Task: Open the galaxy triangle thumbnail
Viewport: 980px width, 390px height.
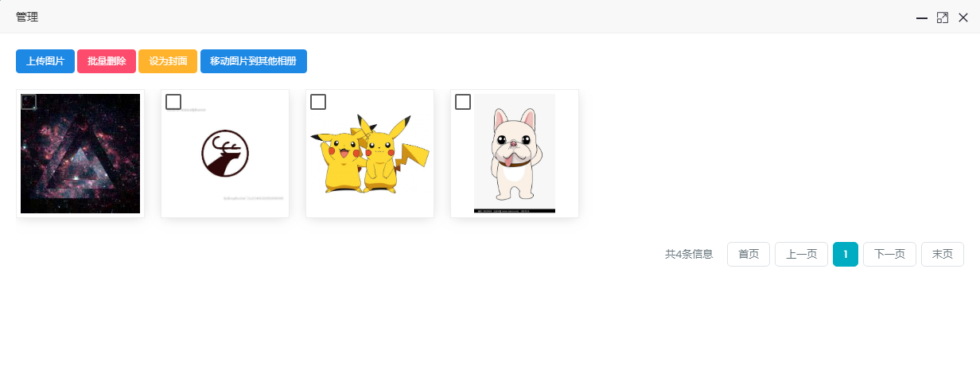Action: coord(80,154)
